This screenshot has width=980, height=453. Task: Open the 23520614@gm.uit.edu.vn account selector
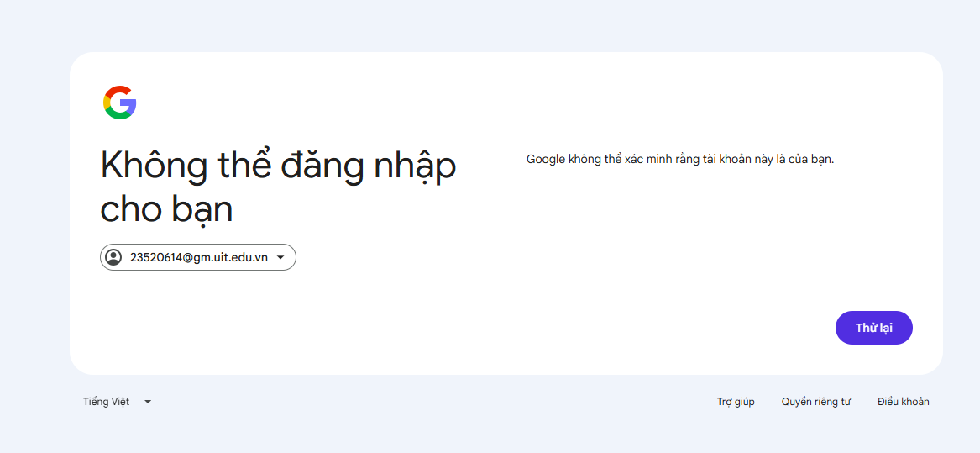pos(198,257)
